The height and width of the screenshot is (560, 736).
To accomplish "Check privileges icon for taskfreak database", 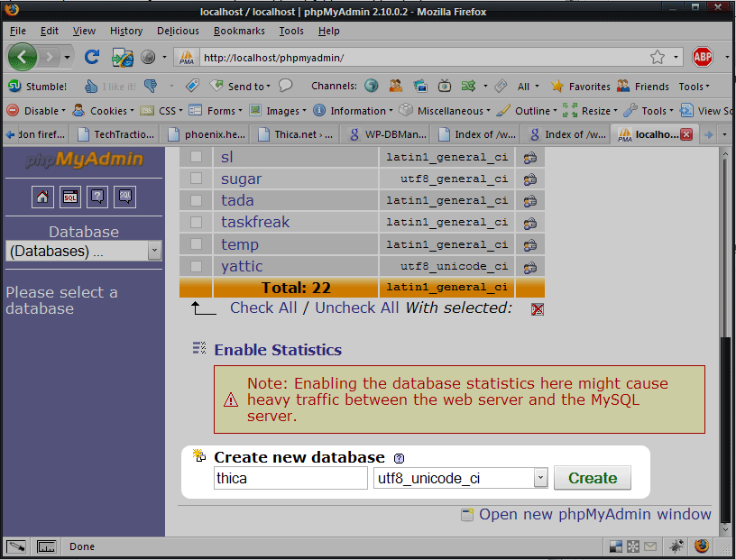I will (530, 223).
